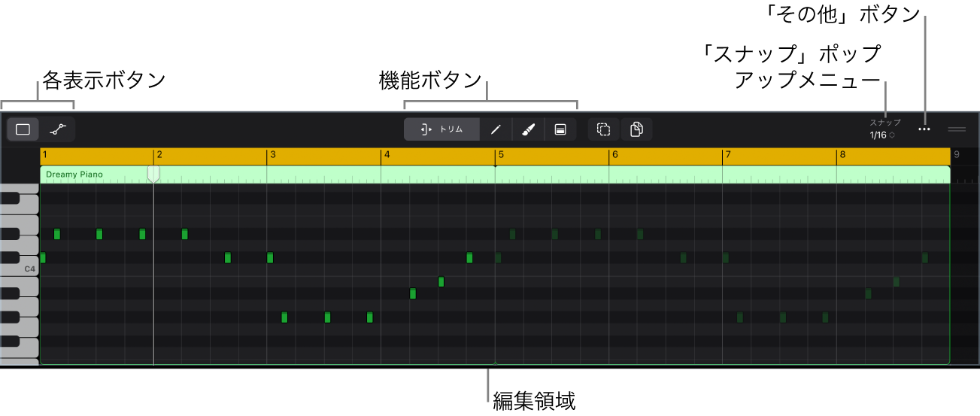Select the Brush tool
This screenshot has height=416, width=980.
[528, 129]
